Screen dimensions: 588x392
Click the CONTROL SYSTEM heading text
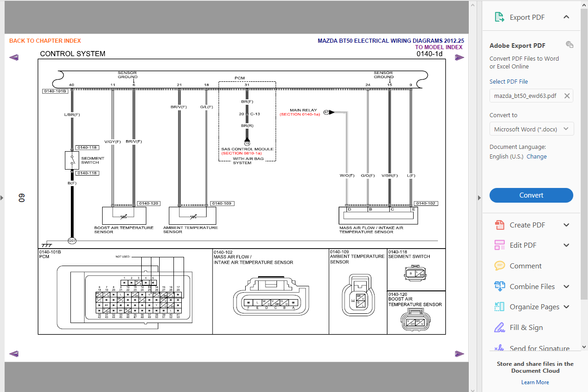[73, 54]
